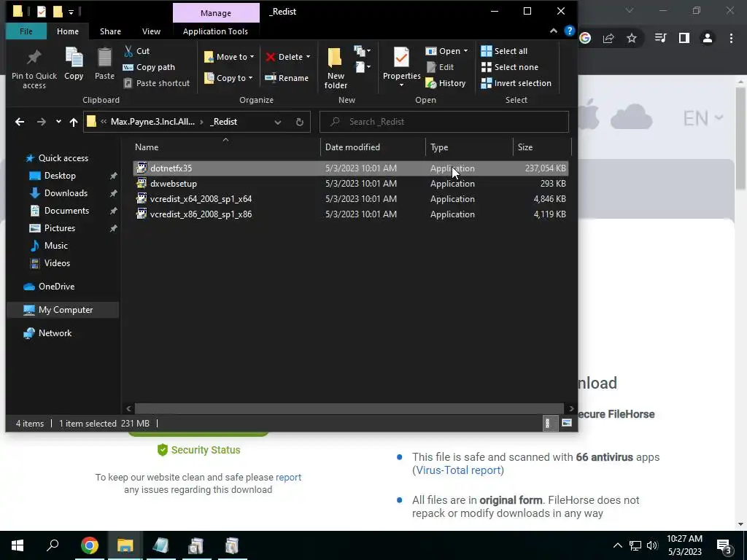
Task: Switch to the Home ribbon tab
Action: tap(68, 31)
